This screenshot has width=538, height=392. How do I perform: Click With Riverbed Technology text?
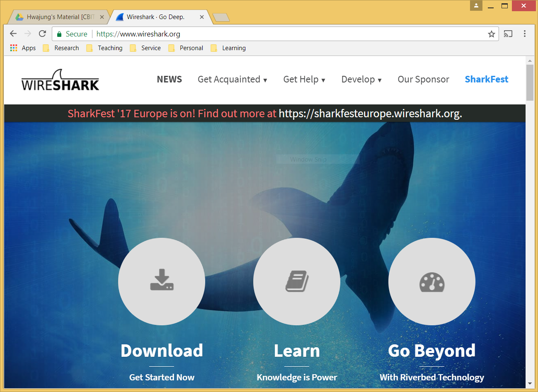tap(432, 377)
